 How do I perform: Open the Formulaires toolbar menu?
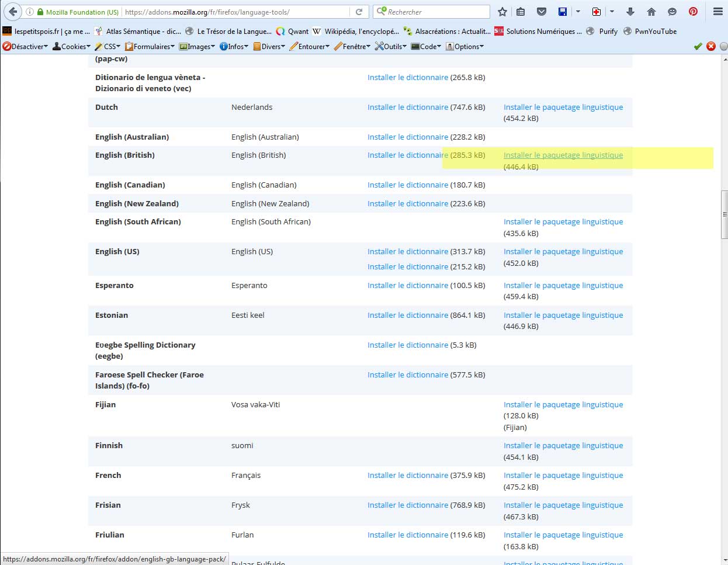[x=150, y=46]
